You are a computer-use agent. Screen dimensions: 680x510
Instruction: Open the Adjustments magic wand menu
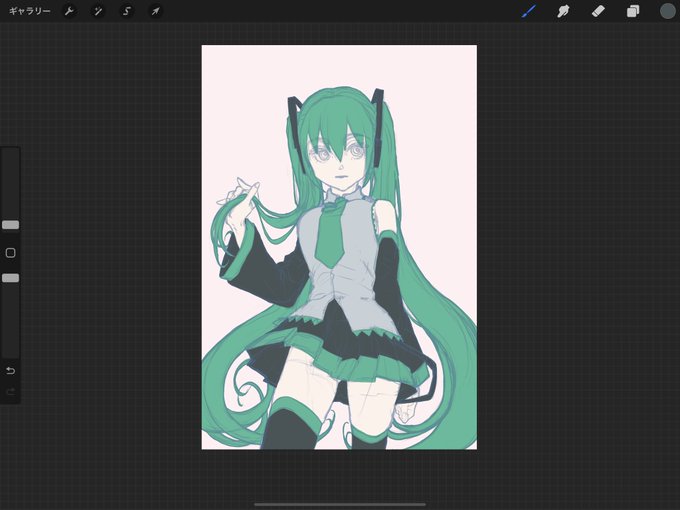click(98, 11)
